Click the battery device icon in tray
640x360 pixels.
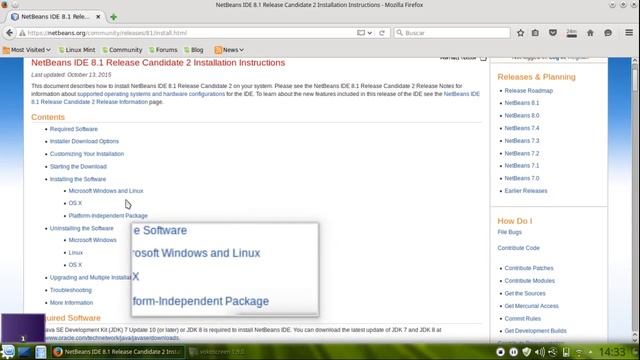[566, 352]
